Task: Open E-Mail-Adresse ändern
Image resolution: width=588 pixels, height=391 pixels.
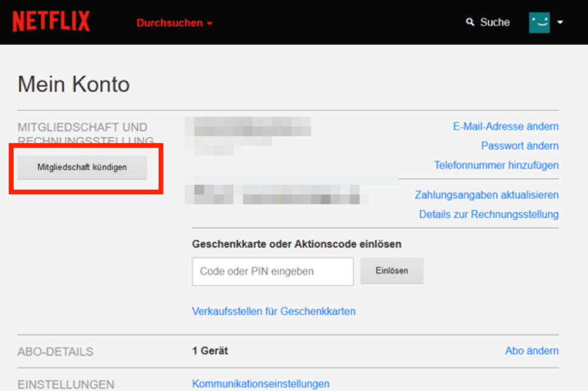Action: (x=505, y=126)
